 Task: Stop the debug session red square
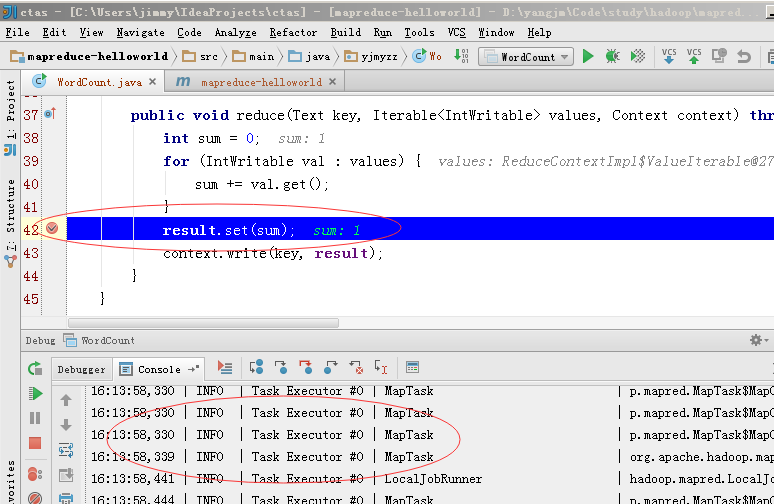click(35, 443)
